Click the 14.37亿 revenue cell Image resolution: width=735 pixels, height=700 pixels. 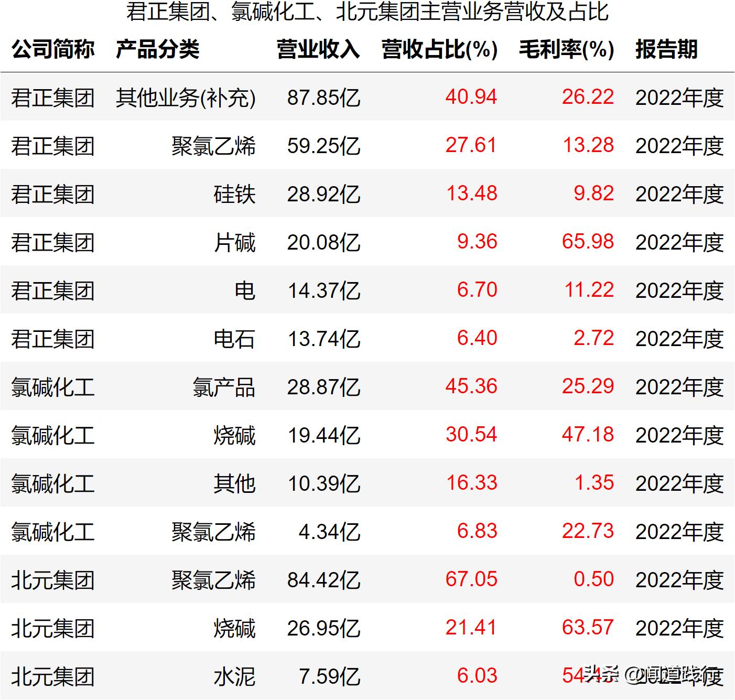[325, 290]
